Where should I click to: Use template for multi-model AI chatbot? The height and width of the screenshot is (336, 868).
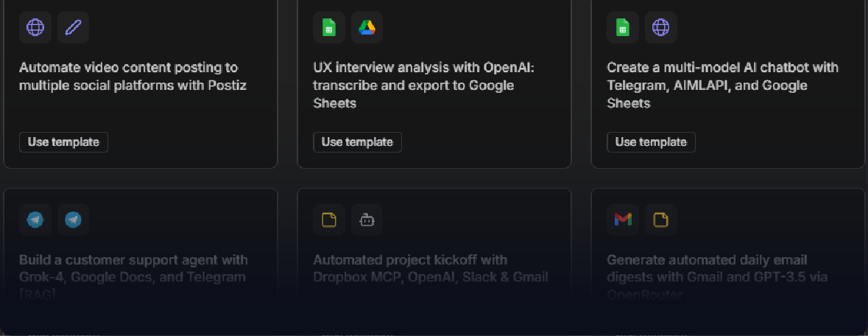click(x=651, y=142)
